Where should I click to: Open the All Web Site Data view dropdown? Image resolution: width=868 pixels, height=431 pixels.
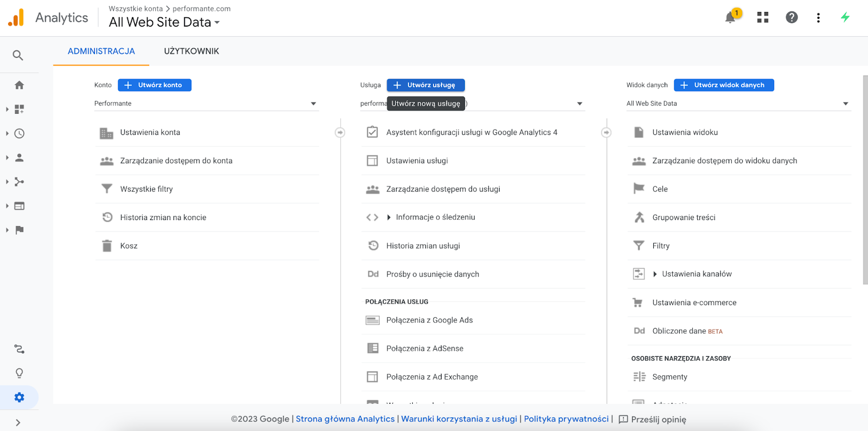click(739, 104)
